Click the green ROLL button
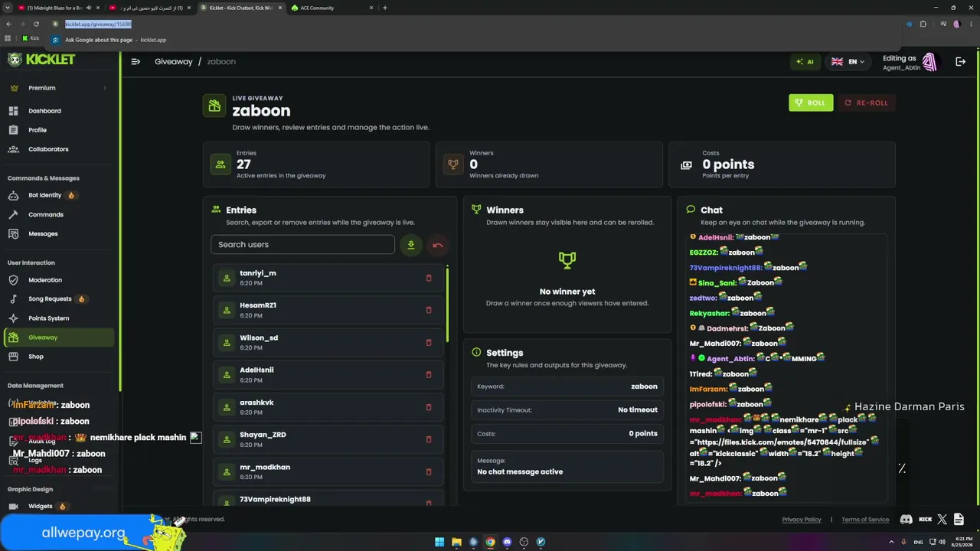 [x=811, y=103]
